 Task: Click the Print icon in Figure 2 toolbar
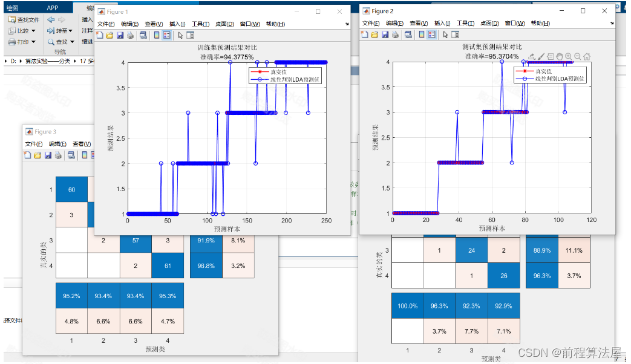click(x=396, y=34)
